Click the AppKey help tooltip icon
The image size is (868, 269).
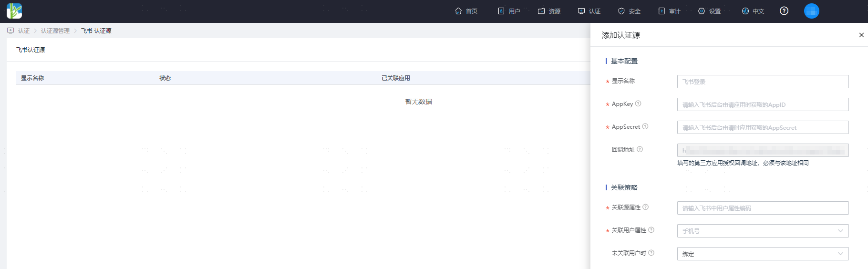638,103
